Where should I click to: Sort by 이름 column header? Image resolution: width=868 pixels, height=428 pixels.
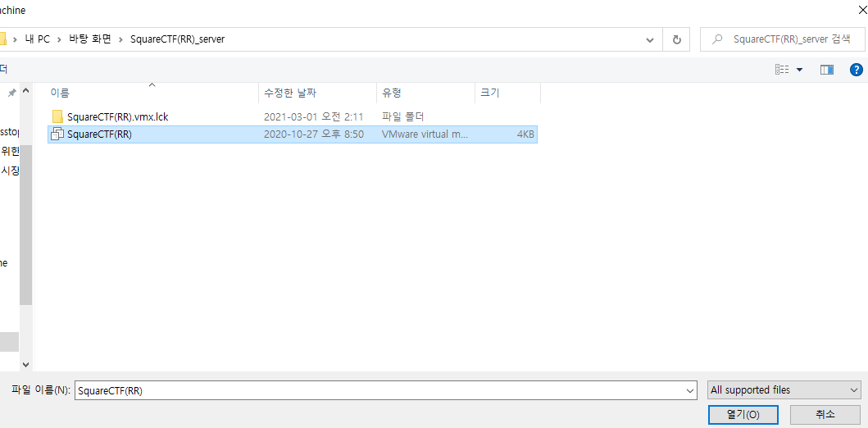point(60,93)
